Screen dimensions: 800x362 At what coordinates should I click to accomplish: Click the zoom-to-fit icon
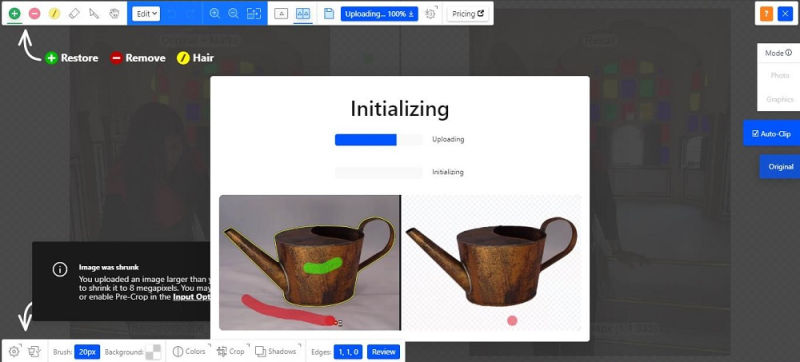[254, 14]
